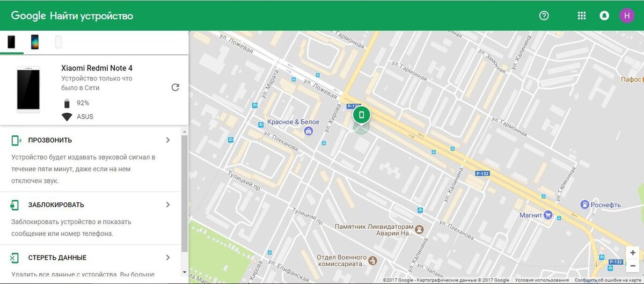Zoom out the map with minus
644x284 pixels.
click(633, 266)
